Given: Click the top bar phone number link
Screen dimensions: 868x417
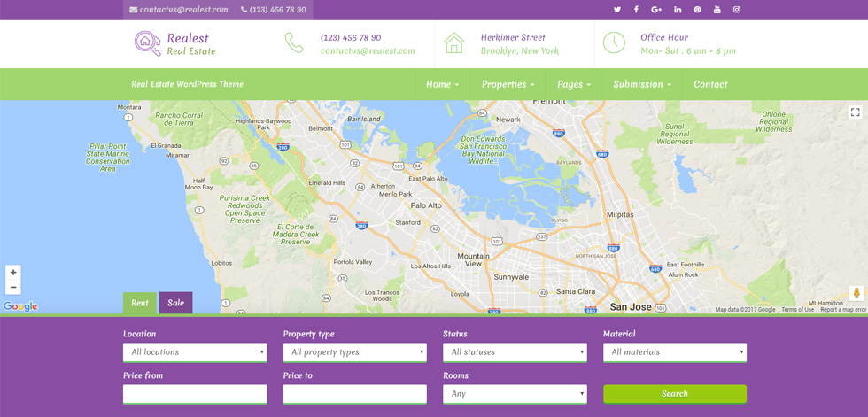Looking at the screenshot, I should pos(278,10).
